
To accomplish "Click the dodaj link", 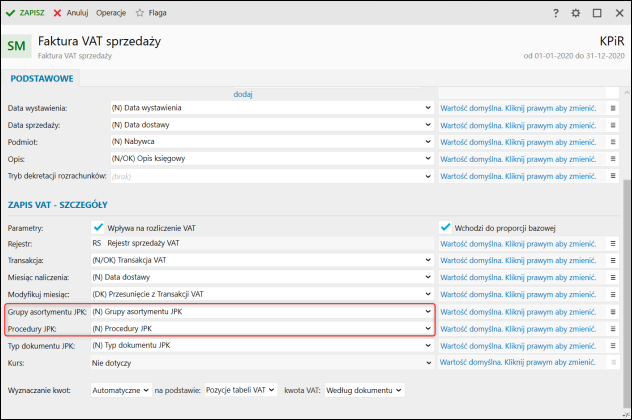I will [242, 93].
